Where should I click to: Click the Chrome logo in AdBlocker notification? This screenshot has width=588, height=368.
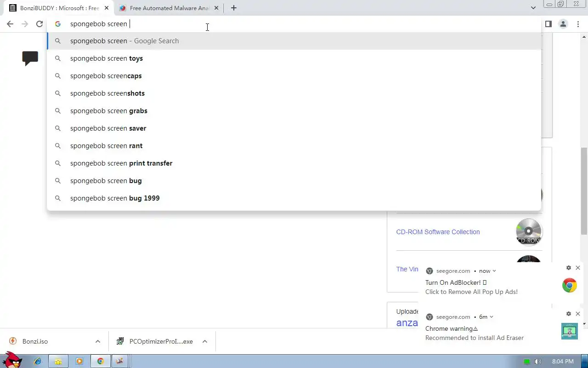(570, 285)
